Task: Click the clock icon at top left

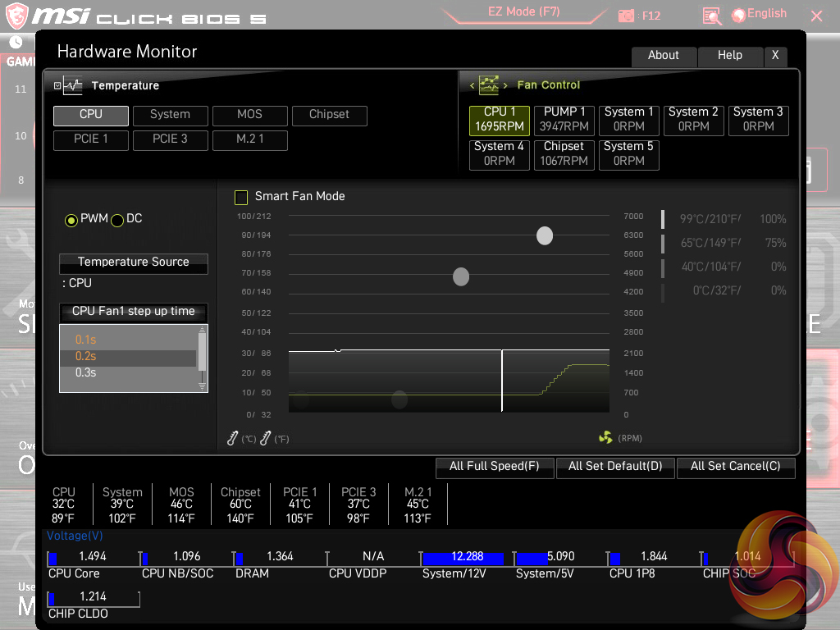Action: pos(16,41)
